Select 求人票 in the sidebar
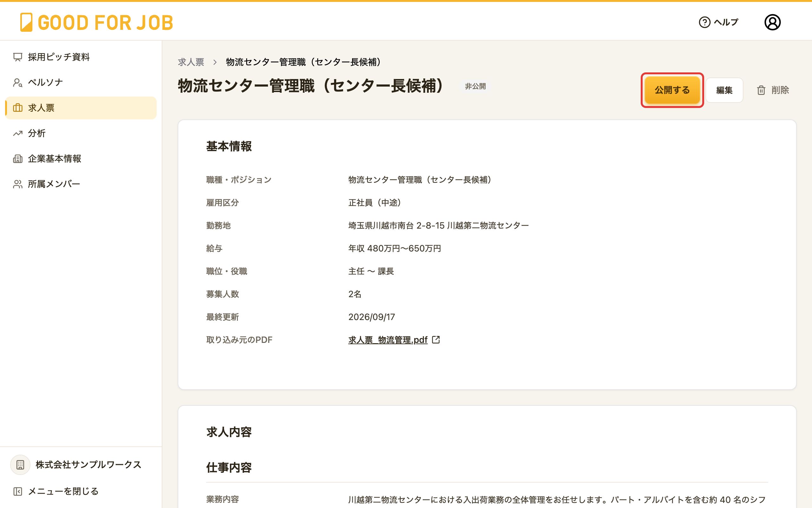This screenshot has height=508, width=812. click(81, 108)
